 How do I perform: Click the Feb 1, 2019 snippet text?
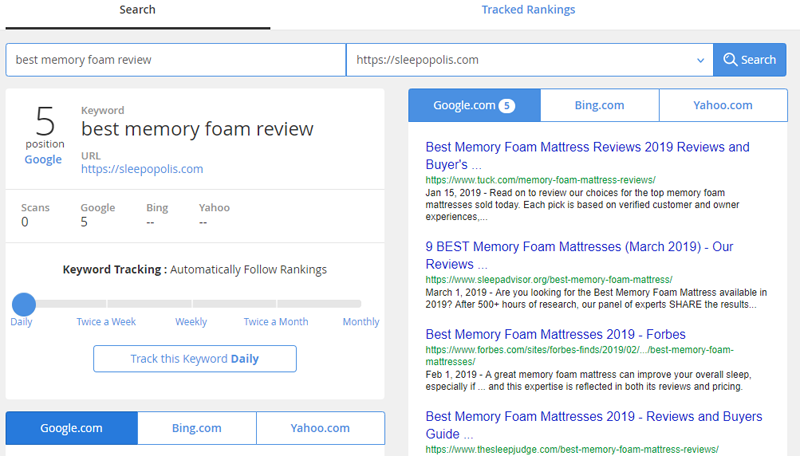pos(588,381)
